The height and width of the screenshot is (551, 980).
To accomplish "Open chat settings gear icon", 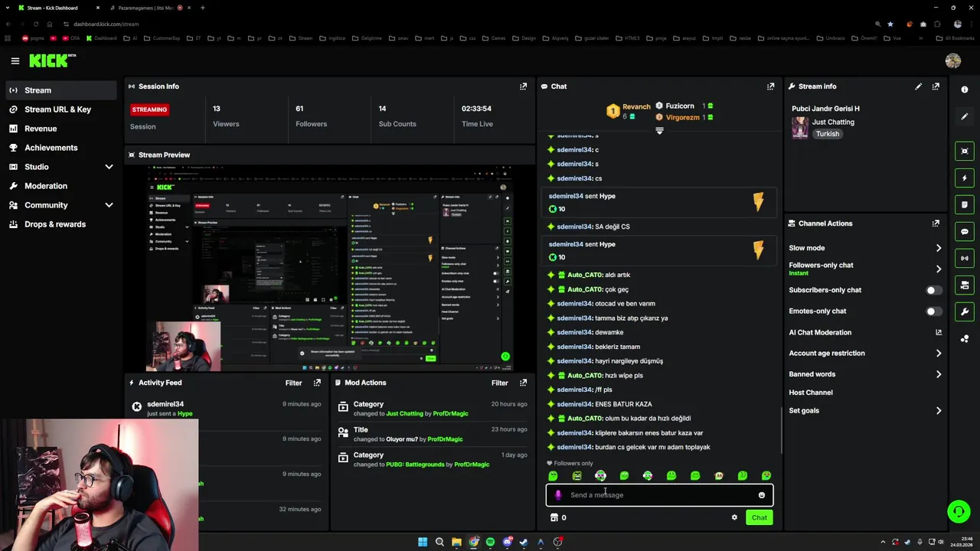I will [x=734, y=517].
